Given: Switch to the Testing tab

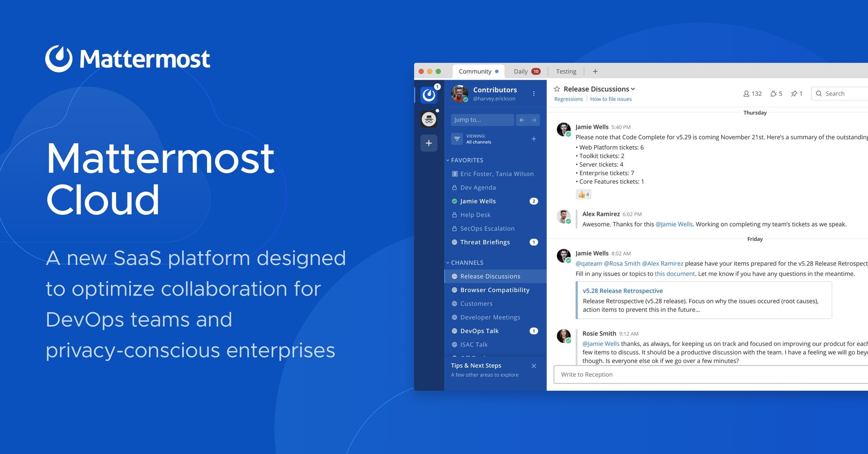Looking at the screenshot, I should pos(566,71).
